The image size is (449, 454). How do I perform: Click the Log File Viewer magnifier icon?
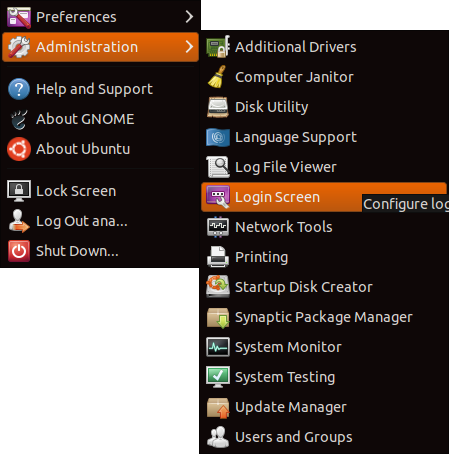tap(218, 167)
